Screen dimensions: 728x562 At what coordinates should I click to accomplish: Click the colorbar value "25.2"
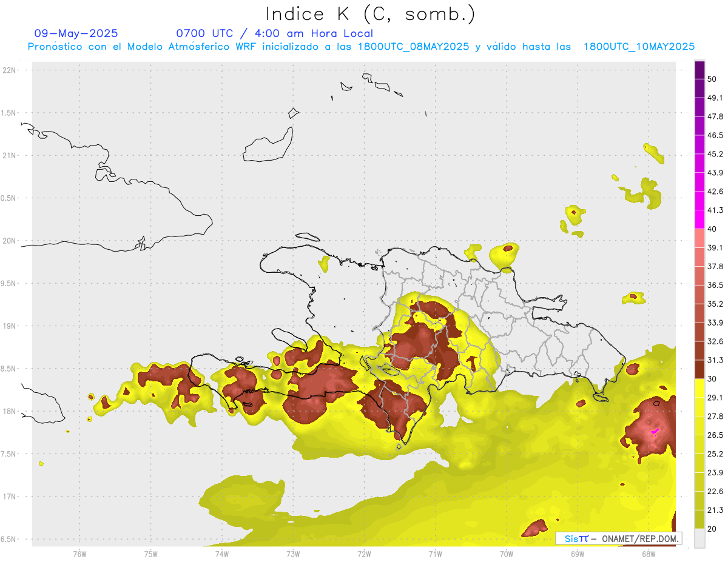tap(715, 453)
